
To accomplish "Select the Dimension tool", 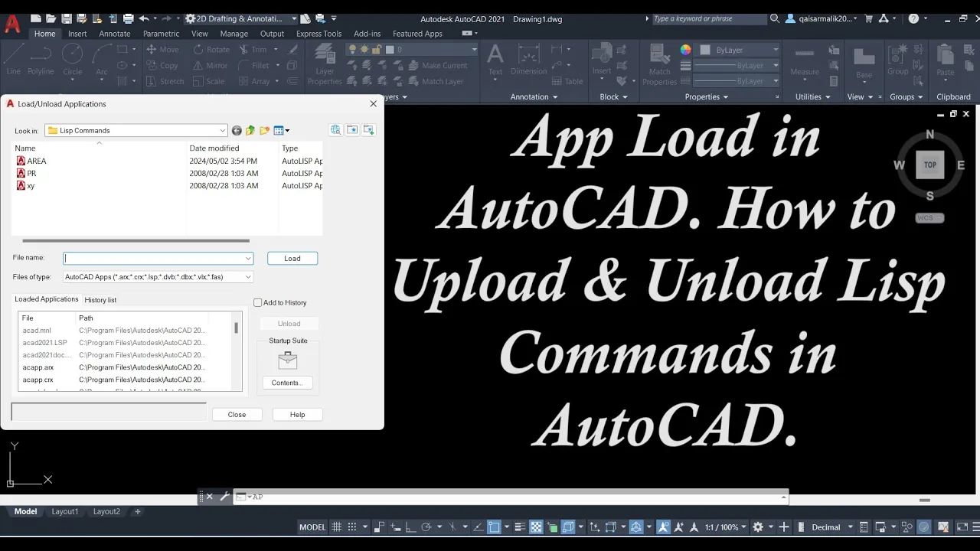I will point(529,60).
